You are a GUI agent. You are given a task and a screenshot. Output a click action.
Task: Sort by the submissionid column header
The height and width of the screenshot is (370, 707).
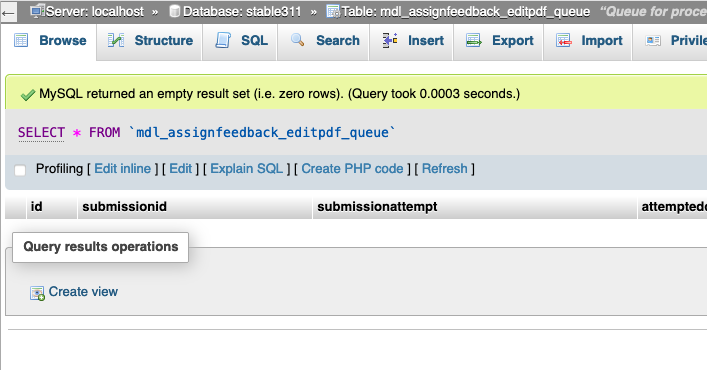[x=124, y=206]
